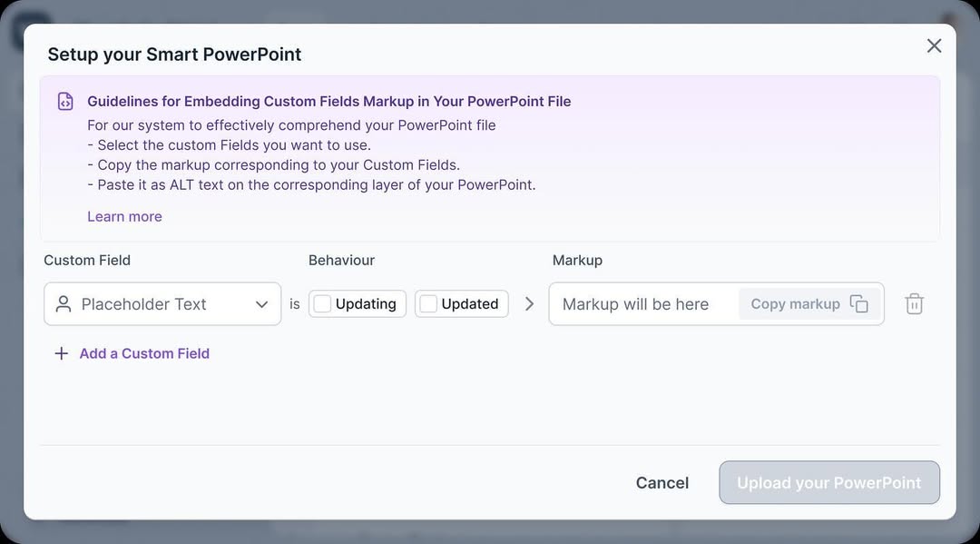The width and height of the screenshot is (980, 544).
Task: Click the person icon in Custom Field selector
Action: coord(64,304)
